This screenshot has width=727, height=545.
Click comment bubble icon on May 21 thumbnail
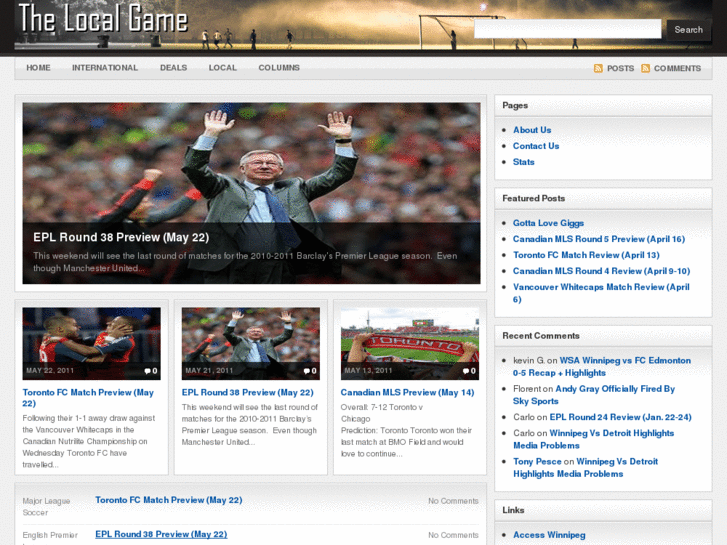[306, 371]
